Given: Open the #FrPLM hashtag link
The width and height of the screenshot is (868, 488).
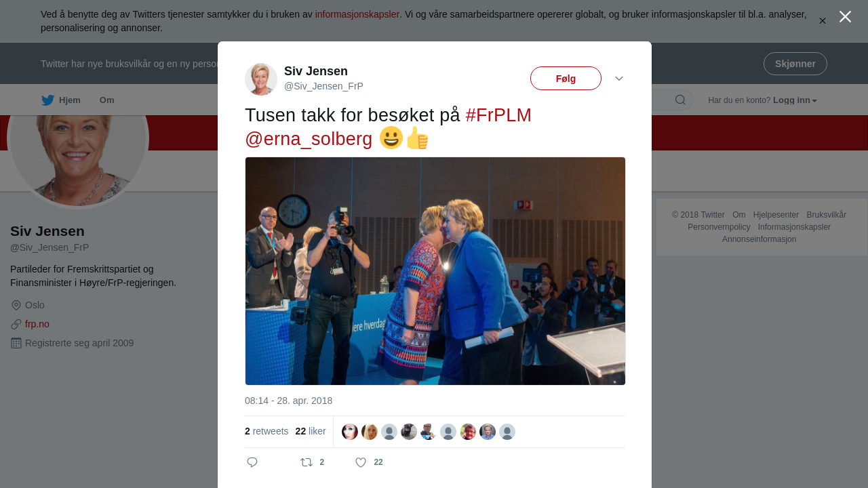Looking at the screenshot, I should (498, 115).
